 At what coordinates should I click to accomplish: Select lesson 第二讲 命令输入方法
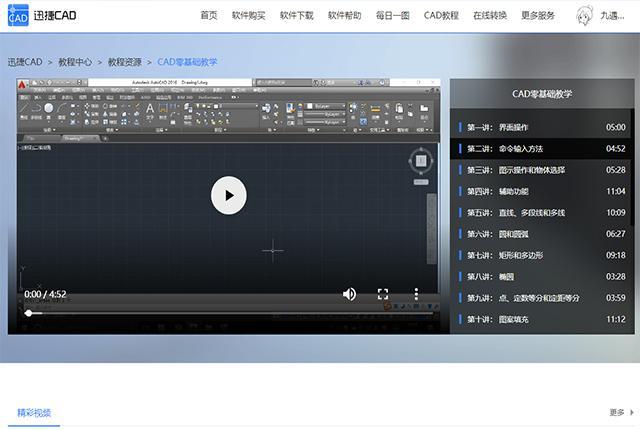coord(542,149)
